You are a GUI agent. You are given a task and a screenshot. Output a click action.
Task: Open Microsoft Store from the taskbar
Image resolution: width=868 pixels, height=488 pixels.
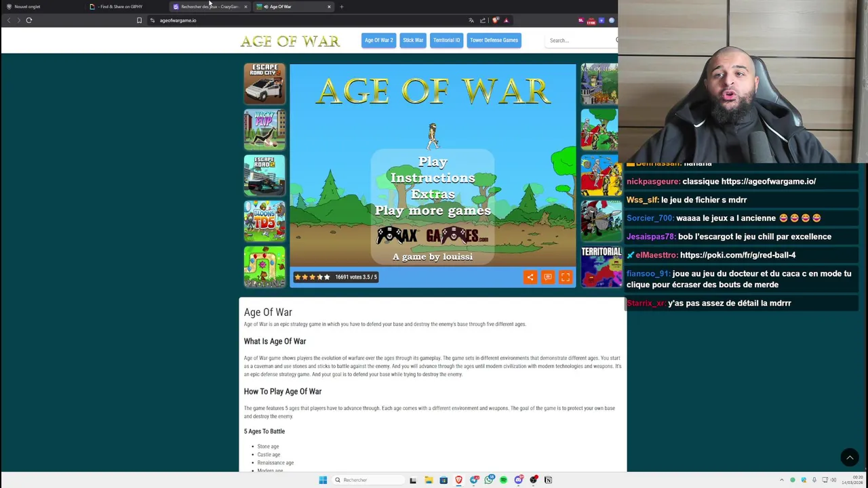point(443,480)
